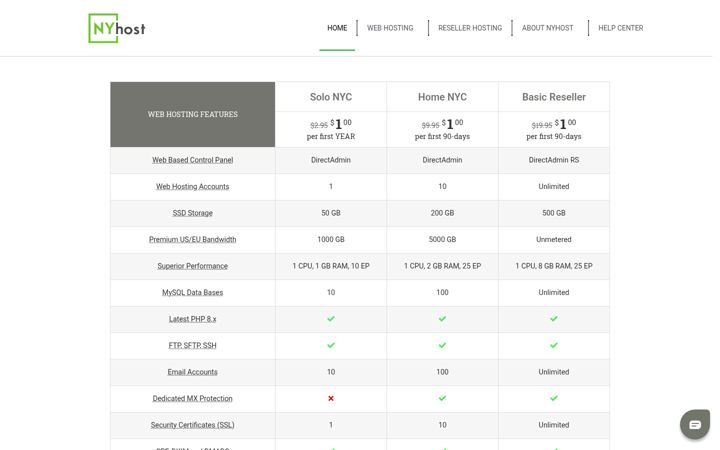Click the Basic Reseller checkmark for FTP, SFTP, SSH
Screen dimensions: 720x450
pos(554,345)
